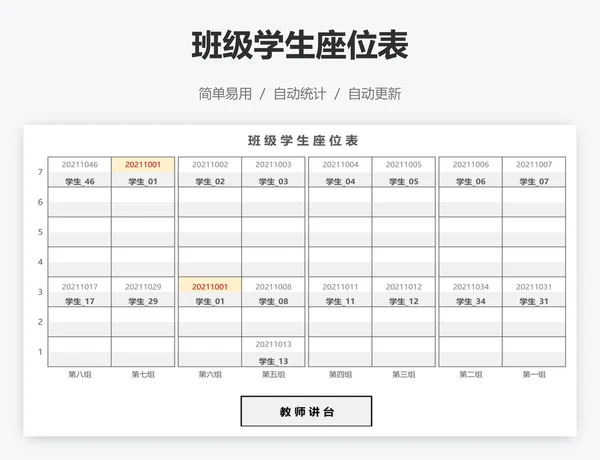Select group label 第八组
600x460 pixels.
tap(80, 374)
